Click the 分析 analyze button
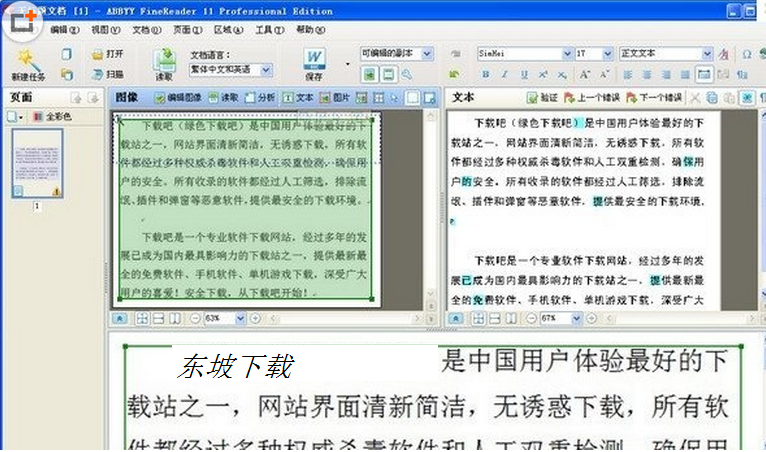 (x=260, y=98)
